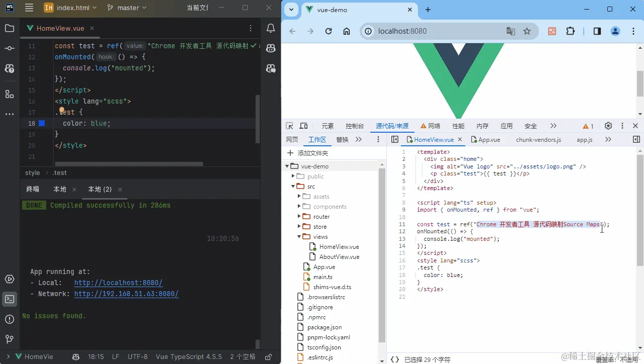Viewport: 644px width, 364px height.
Task: Activate DevTools inspect element picker
Action: point(289,126)
